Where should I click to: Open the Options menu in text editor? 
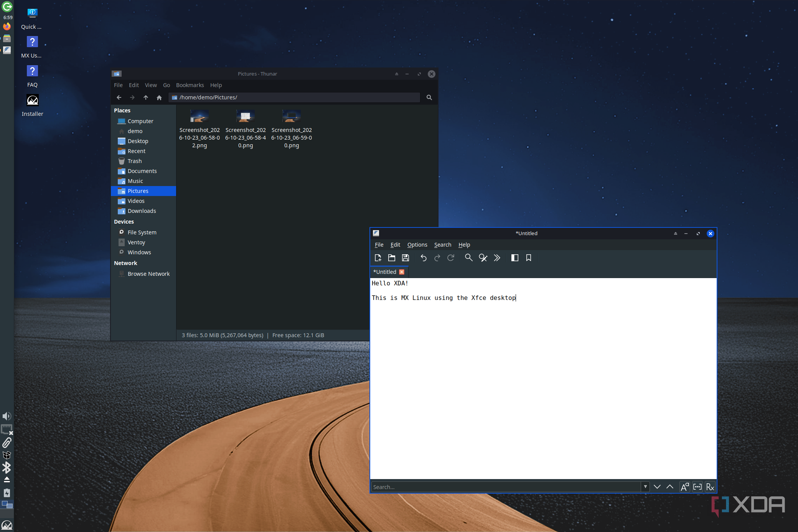[417, 245]
